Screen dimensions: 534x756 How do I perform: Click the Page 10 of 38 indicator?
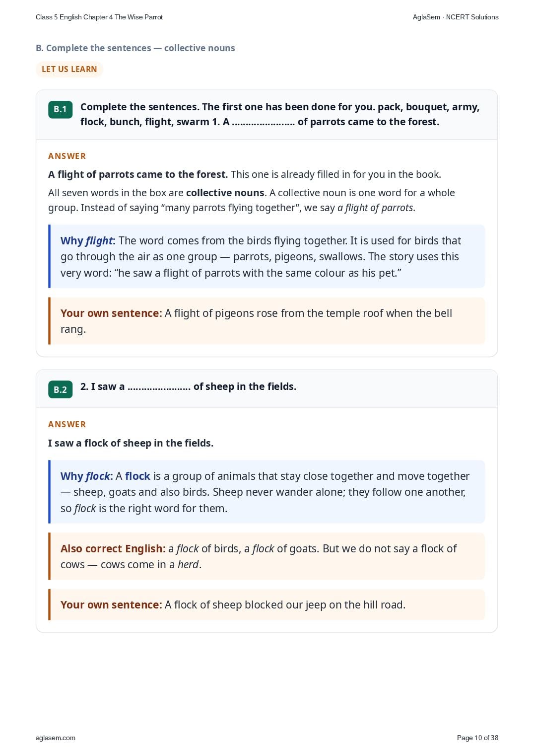477,738
